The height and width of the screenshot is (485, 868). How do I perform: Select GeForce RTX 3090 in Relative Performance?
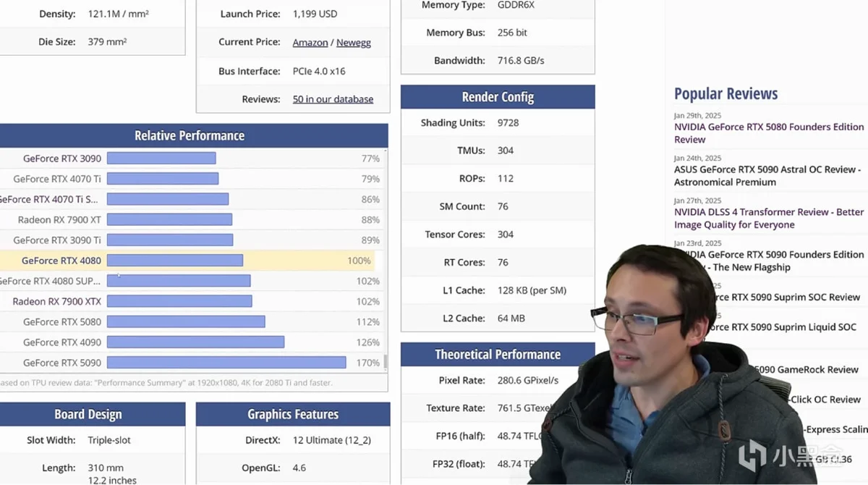pyautogui.click(x=62, y=159)
